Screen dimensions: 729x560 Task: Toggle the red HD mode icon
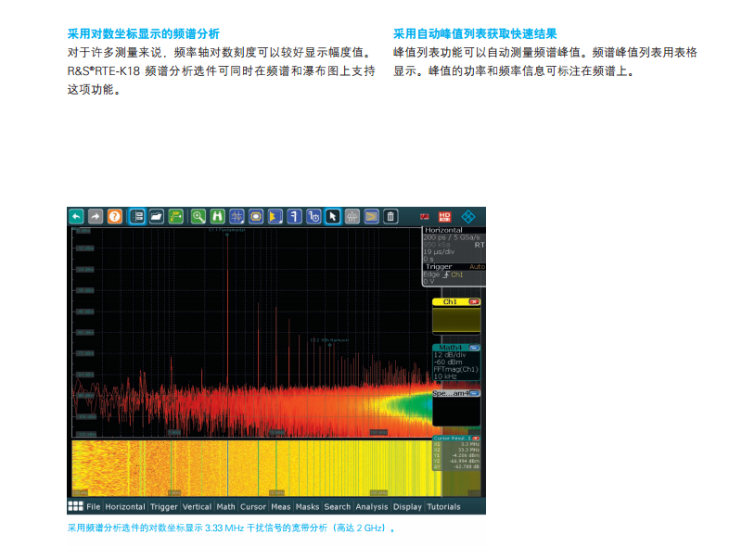pyautogui.click(x=445, y=217)
